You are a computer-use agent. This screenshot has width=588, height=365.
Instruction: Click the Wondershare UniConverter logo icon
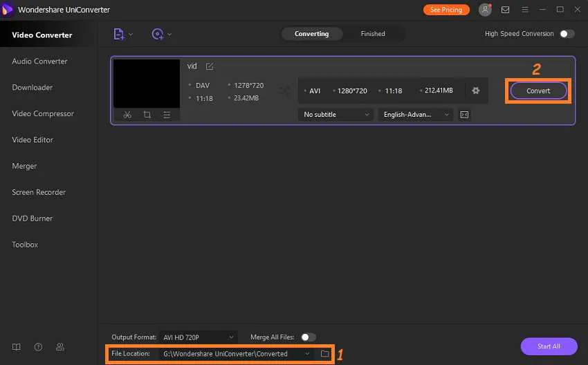[7, 10]
